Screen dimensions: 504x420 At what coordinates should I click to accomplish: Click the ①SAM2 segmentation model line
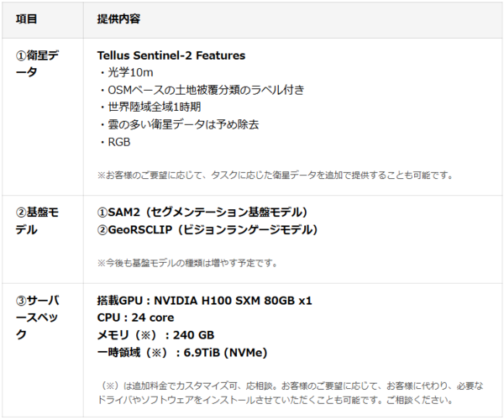coord(202,212)
